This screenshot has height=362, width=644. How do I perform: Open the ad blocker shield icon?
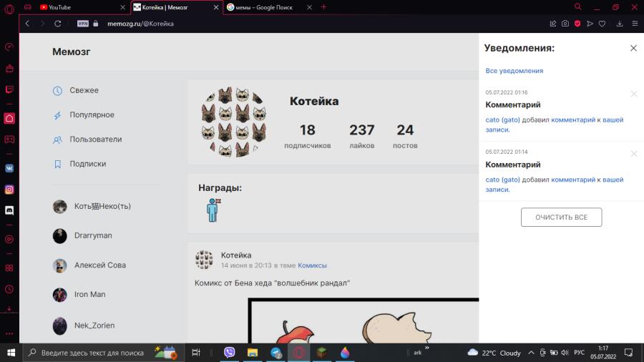click(577, 24)
